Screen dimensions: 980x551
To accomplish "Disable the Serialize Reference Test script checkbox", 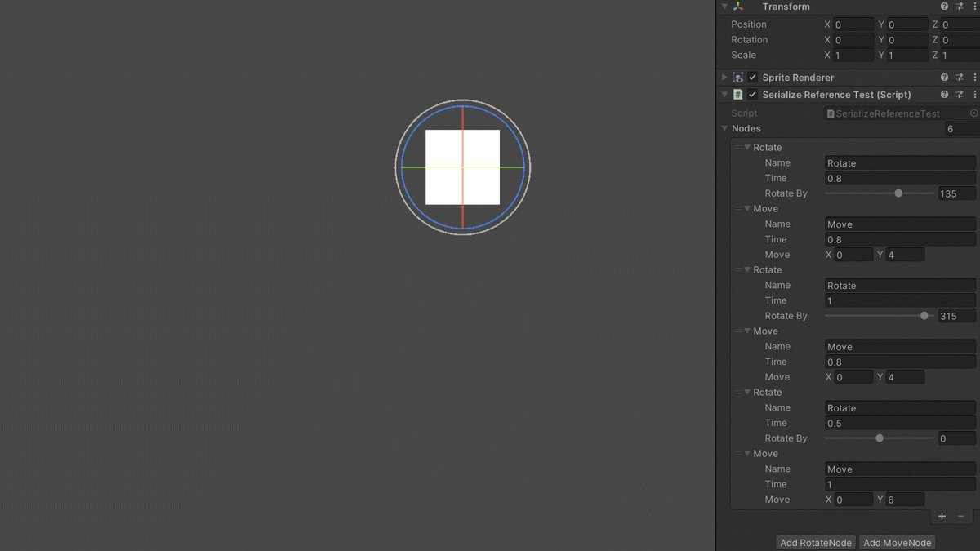I will [753, 95].
